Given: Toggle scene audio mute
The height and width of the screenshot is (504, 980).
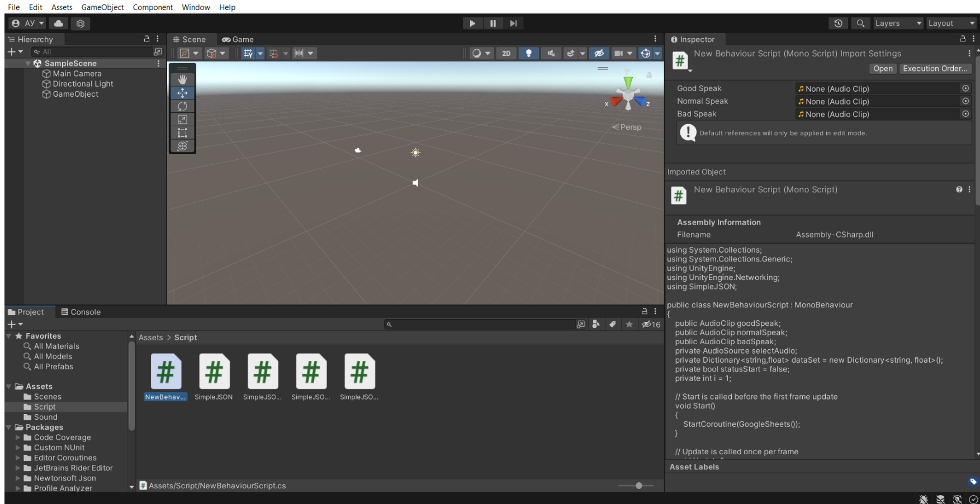Looking at the screenshot, I should pos(551,53).
